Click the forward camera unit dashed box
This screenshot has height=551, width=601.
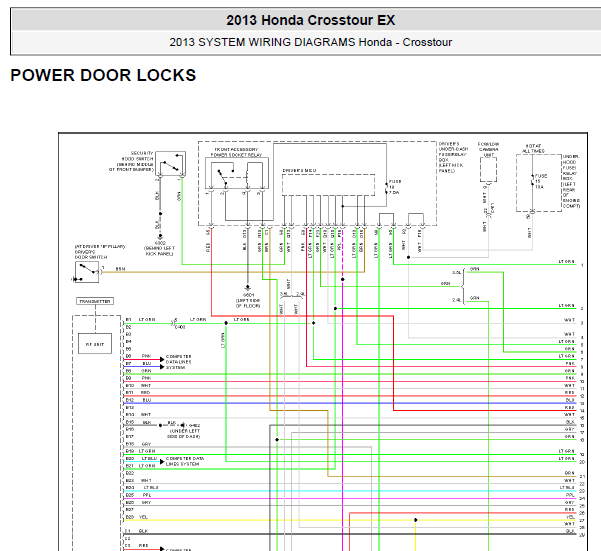pyautogui.click(x=488, y=169)
